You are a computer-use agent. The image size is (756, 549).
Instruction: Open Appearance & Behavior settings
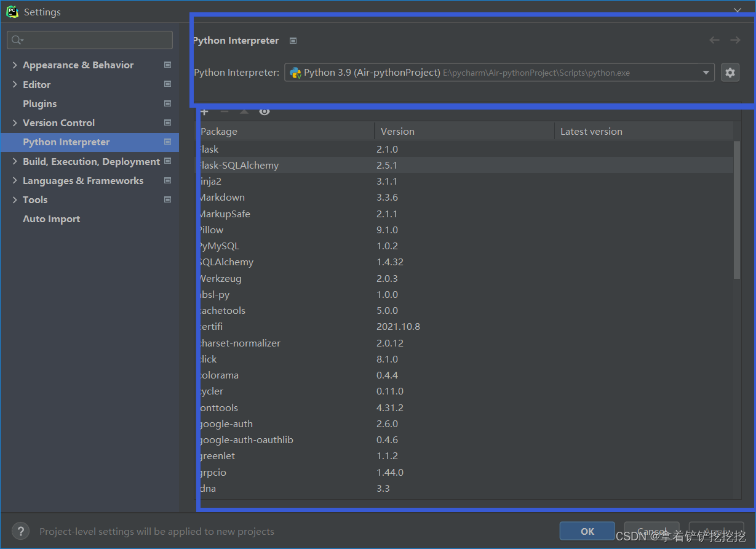(78, 65)
